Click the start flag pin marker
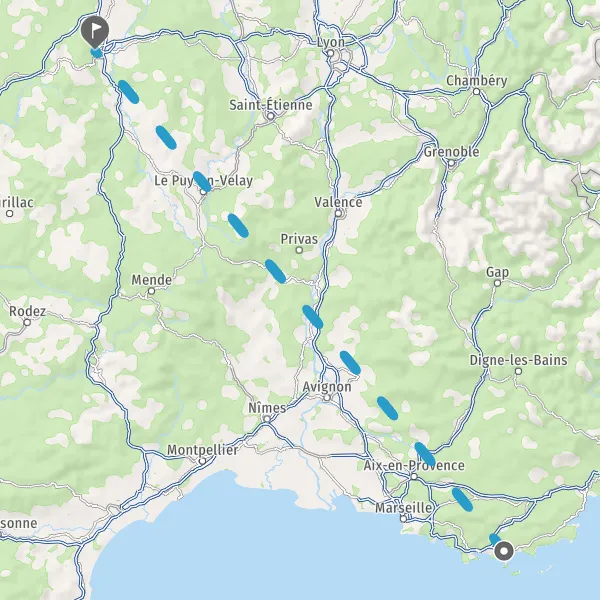This screenshot has width=600, height=600. pos(95,32)
